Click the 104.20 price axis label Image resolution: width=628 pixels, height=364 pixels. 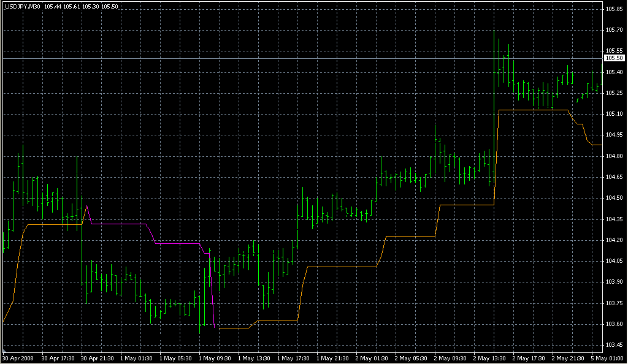click(x=614, y=240)
